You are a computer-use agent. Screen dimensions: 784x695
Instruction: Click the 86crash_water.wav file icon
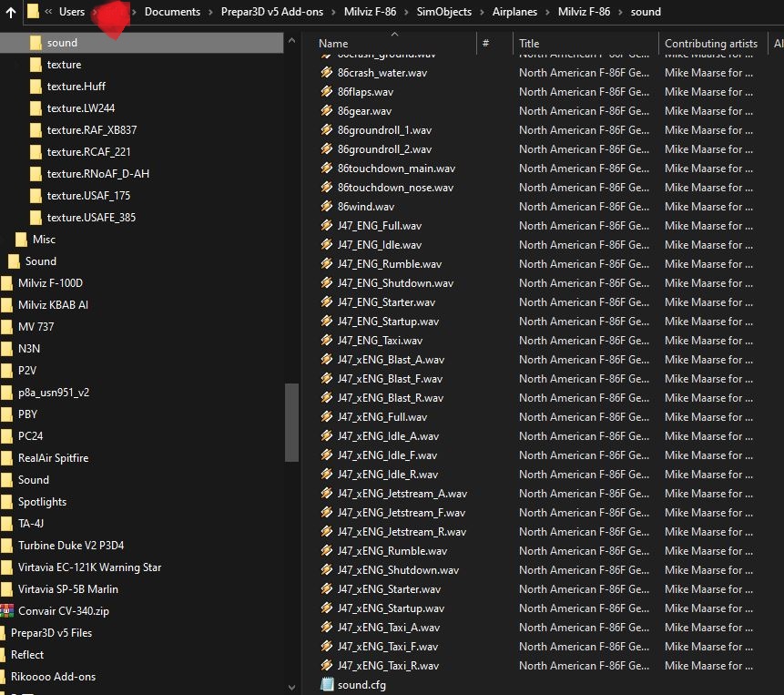[327, 73]
